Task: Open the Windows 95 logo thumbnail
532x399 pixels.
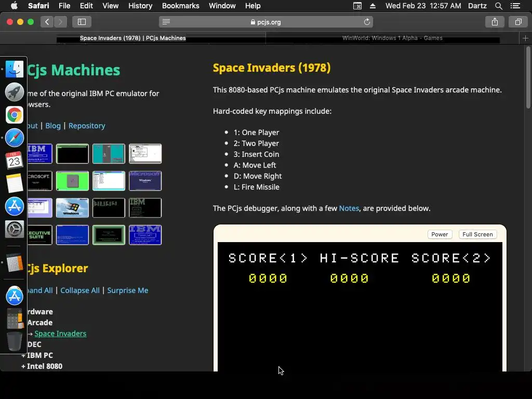Action: (72, 208)
